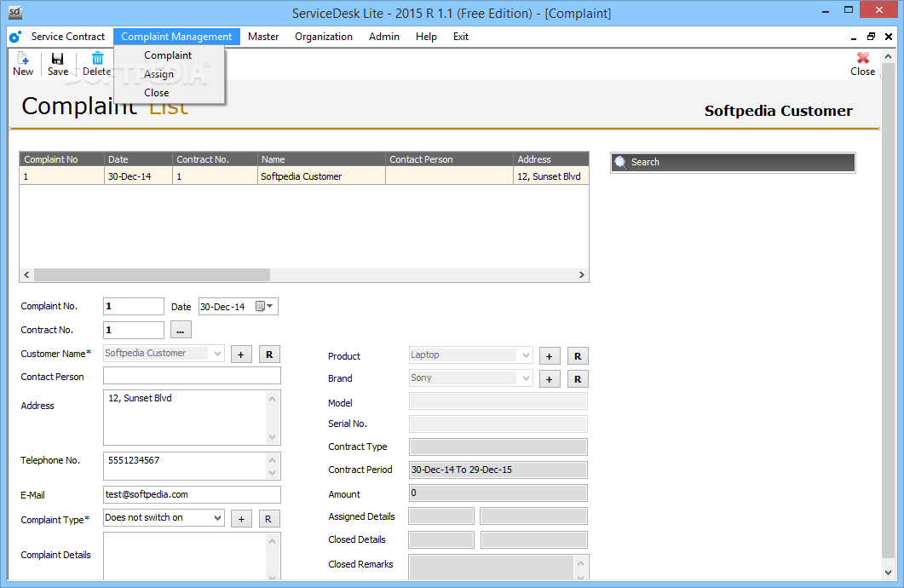Open the Master menu
The height and width of the screenshot is (588, 904).
point(263,37)
